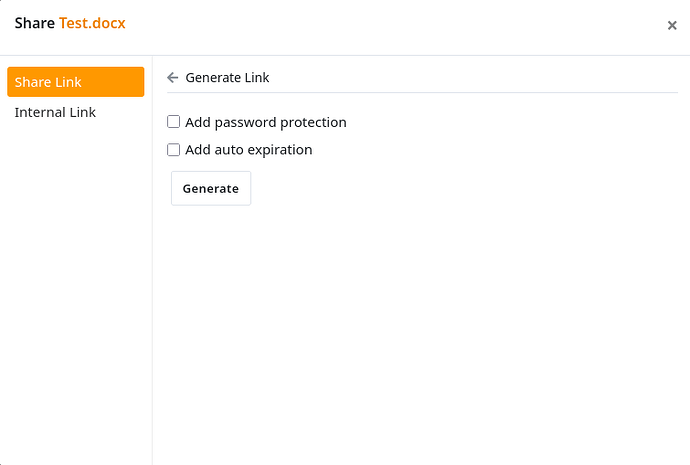Select the Share Link tab
Viewport: 690px width, 465px height.
pyautogui.click(x=75, y=82)
